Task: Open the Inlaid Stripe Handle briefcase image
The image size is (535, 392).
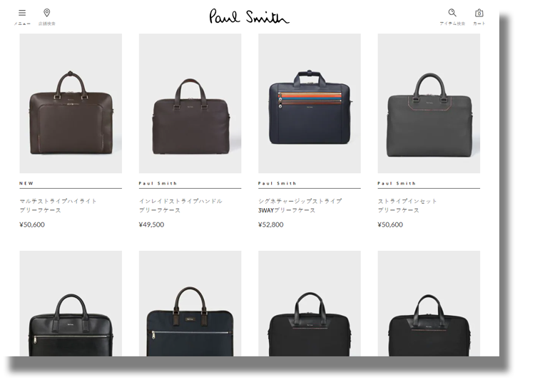Action: pyautogui.click(x=190, y=103)
